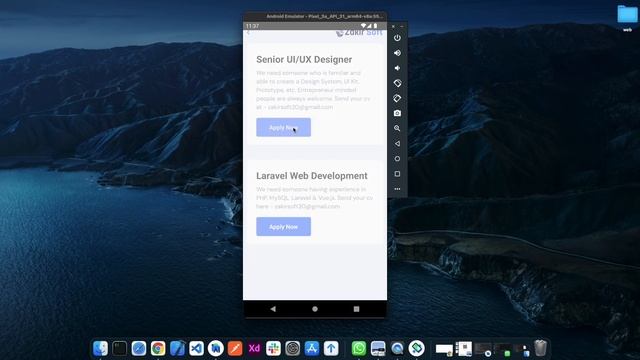Tap the Android navigation bar home button
Image resolution: width=640 pixels, height=360 pixels.
[x=315, y=309]
